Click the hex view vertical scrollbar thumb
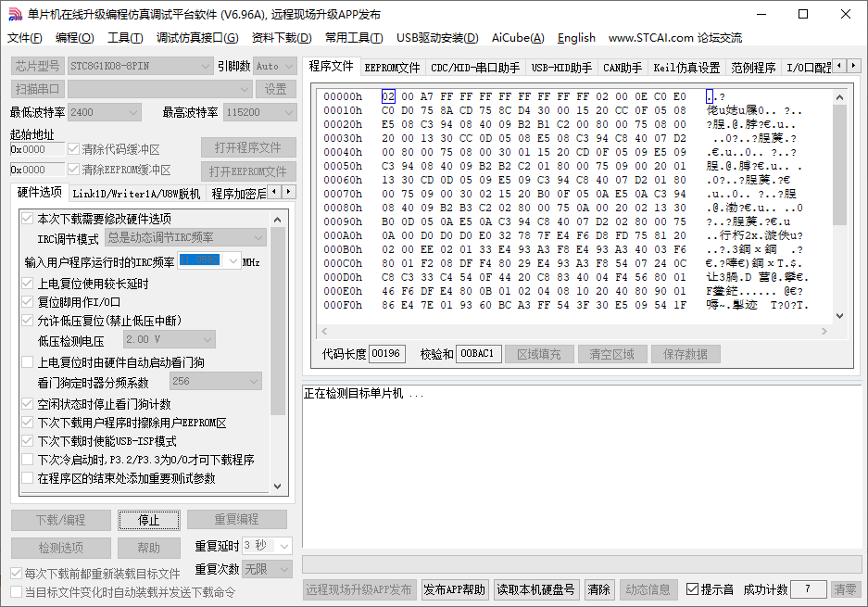Screen dimensions: 868x607 839,165
